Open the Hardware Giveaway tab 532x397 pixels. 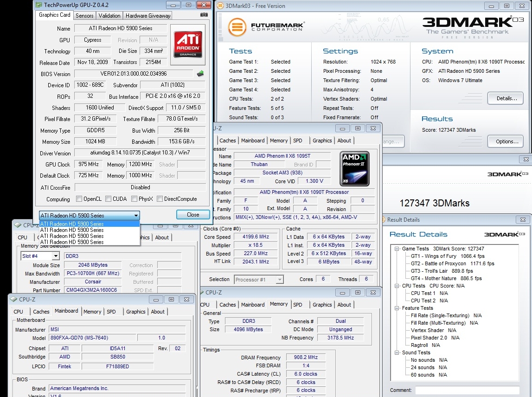click(x=148, y=15)
